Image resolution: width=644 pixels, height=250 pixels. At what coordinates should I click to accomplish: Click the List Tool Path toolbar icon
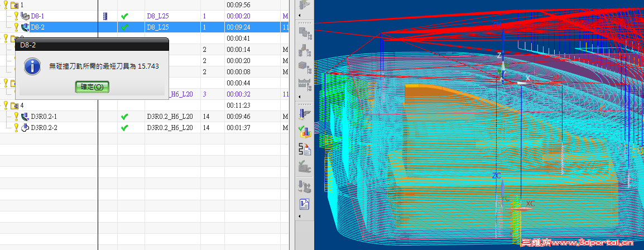click(305, 149)
